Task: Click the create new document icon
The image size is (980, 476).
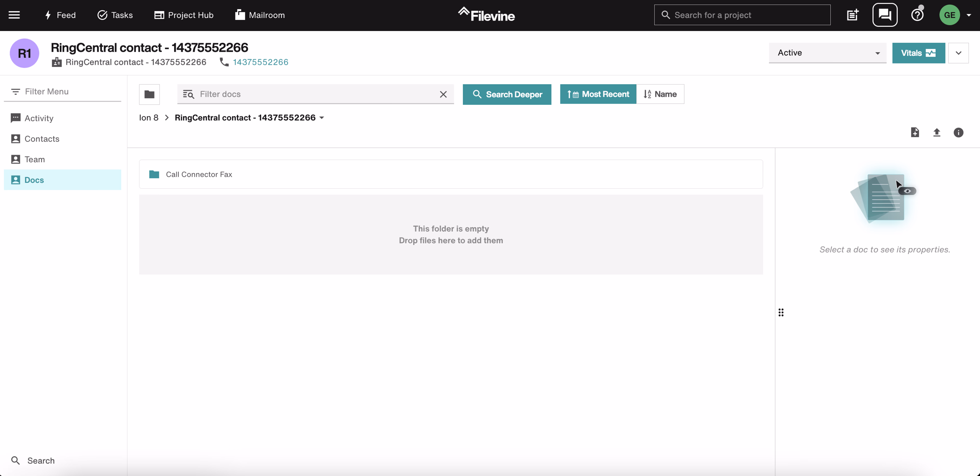Action: pos(915,132)
